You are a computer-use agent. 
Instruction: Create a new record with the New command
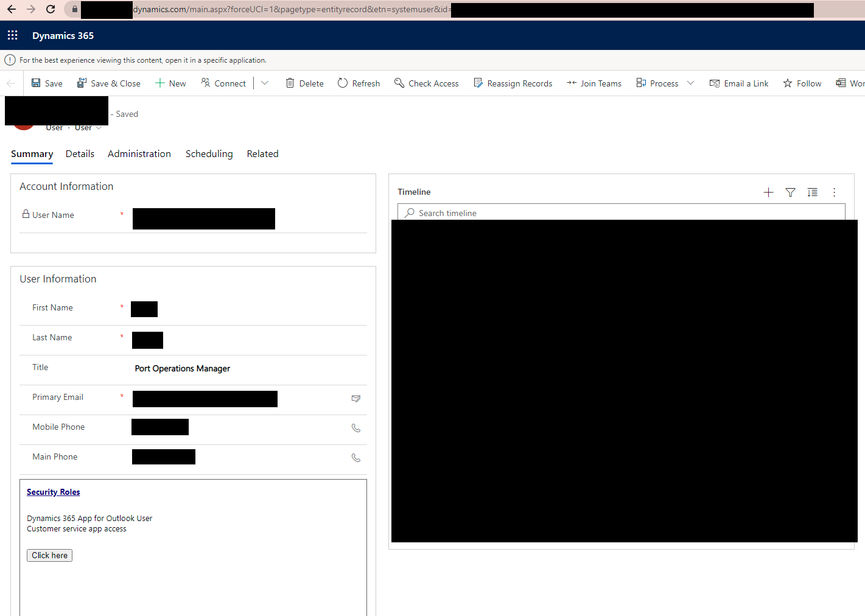(x=170, y=83)
